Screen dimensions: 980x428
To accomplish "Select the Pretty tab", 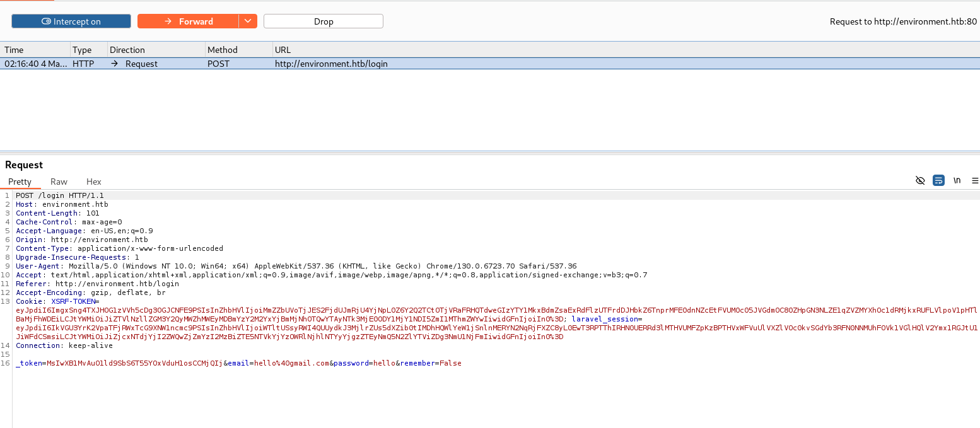I will (x=20, y=182).
